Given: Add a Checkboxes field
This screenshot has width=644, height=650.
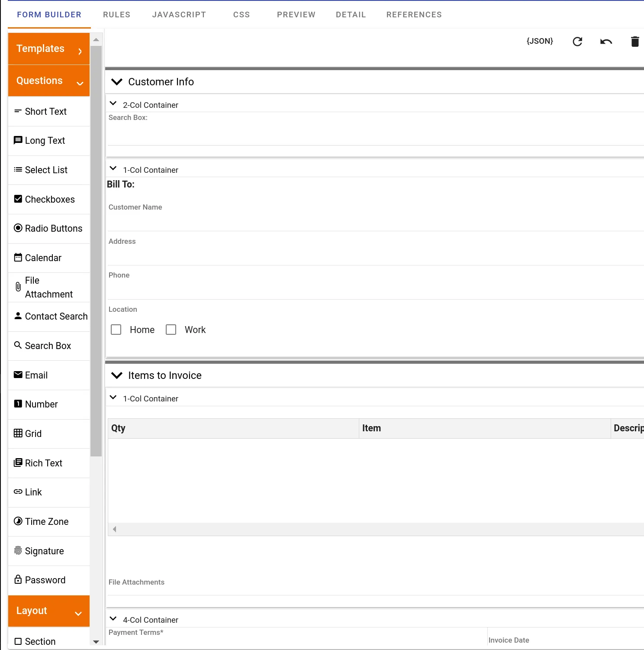Looking at the screenshot, I should pos(50,199).
